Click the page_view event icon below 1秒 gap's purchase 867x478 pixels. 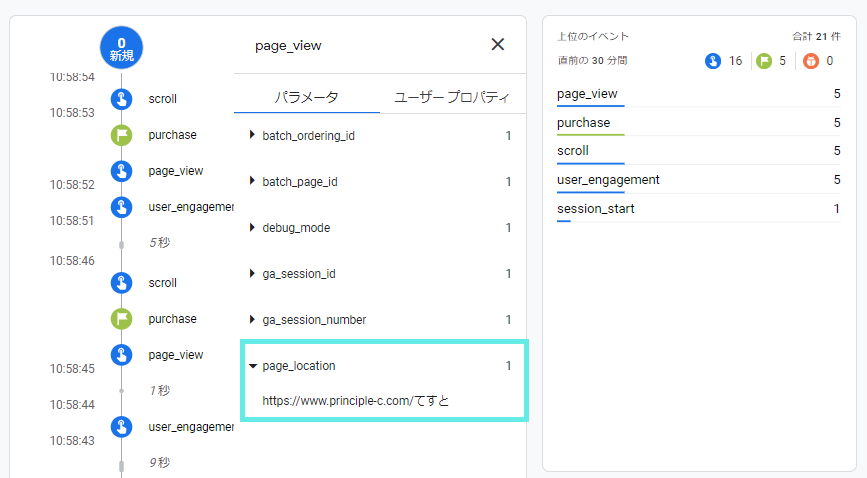[x=121, y=355]
